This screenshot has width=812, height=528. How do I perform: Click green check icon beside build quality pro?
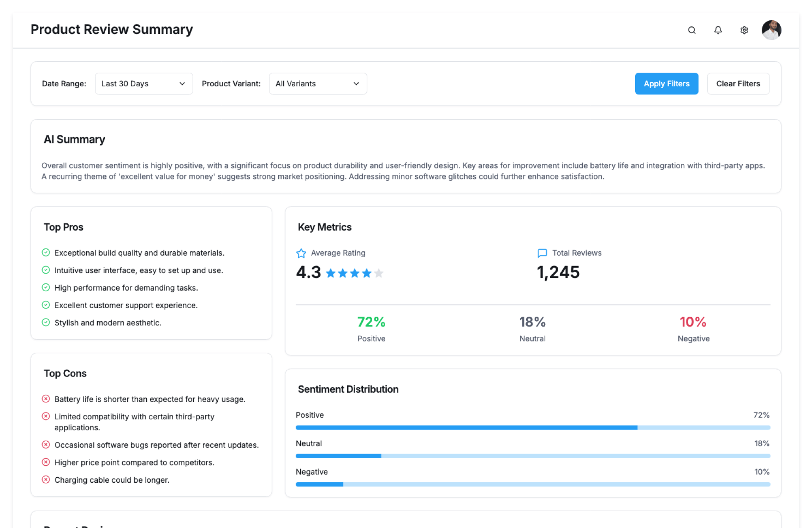click(x=46, y=253)
